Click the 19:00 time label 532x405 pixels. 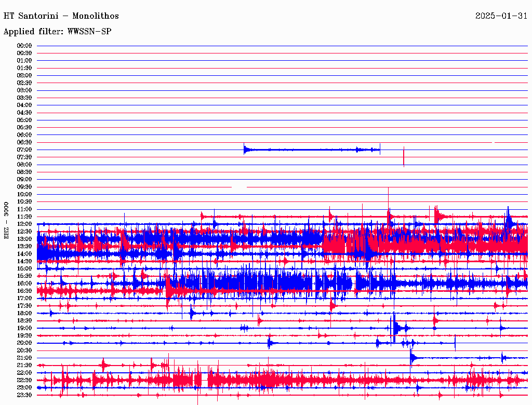[x=24, y=328]
